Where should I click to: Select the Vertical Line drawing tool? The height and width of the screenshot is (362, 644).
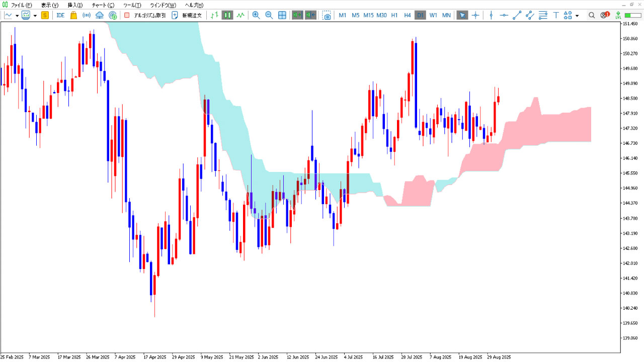pos(491,15)
